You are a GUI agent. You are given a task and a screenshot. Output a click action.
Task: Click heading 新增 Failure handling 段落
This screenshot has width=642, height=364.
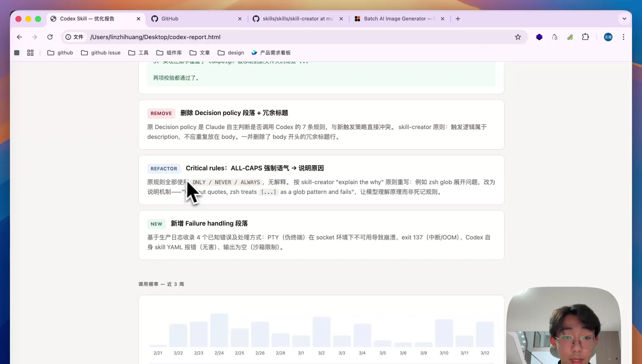click(209, 224)
